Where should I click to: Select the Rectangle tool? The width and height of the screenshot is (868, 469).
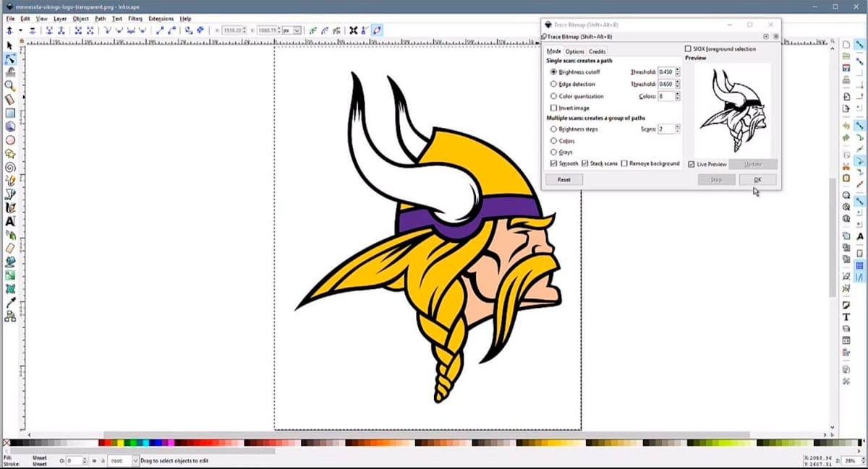click(10, 113)
